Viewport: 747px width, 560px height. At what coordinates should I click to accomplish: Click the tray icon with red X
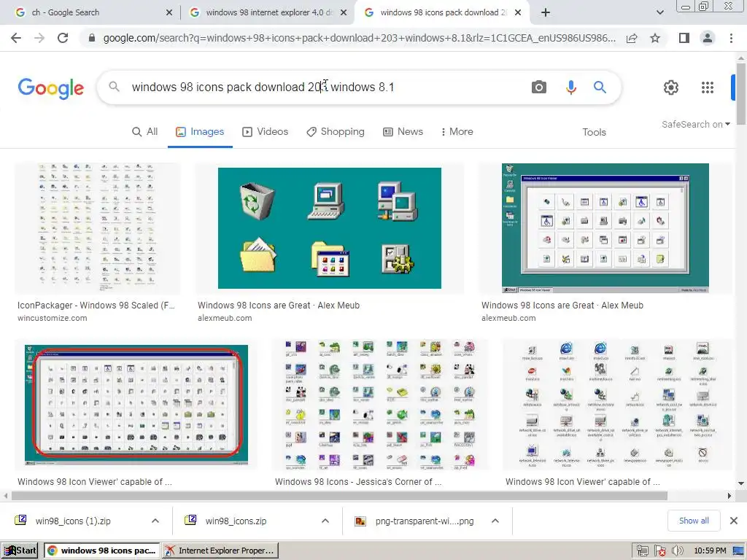click(659, 551)
